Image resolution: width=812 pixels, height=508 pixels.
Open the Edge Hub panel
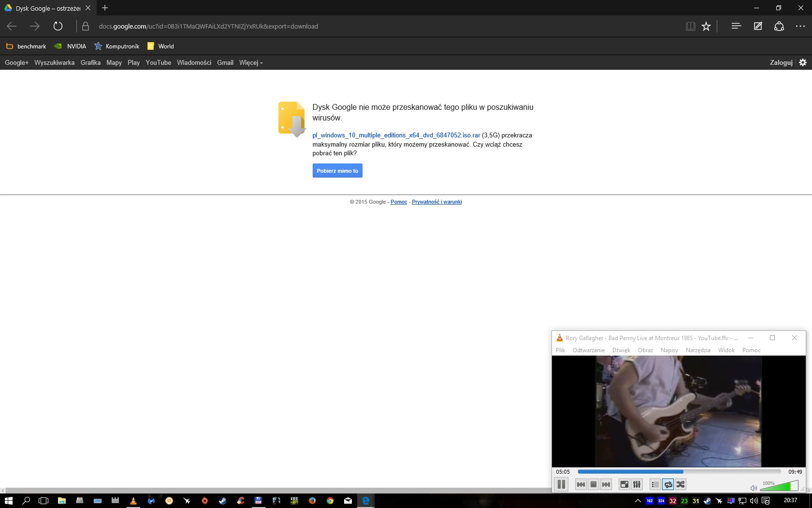(736, 26)
